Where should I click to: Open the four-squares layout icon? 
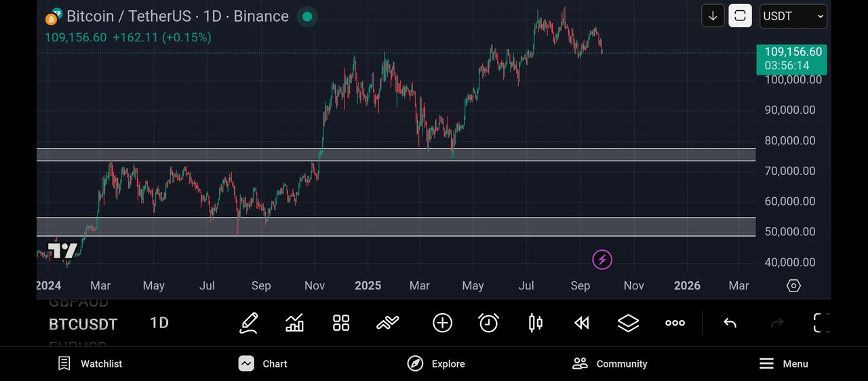click(x=341, y=323)
